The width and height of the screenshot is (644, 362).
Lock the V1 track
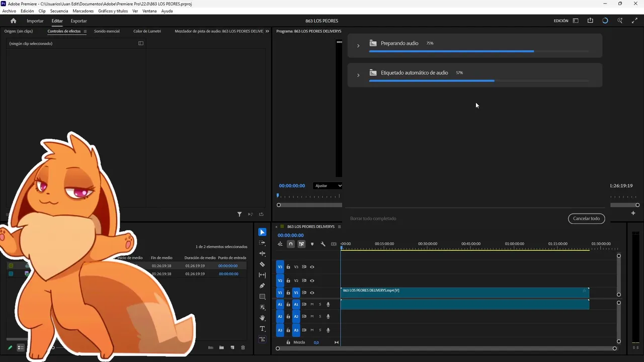point(288,293)
